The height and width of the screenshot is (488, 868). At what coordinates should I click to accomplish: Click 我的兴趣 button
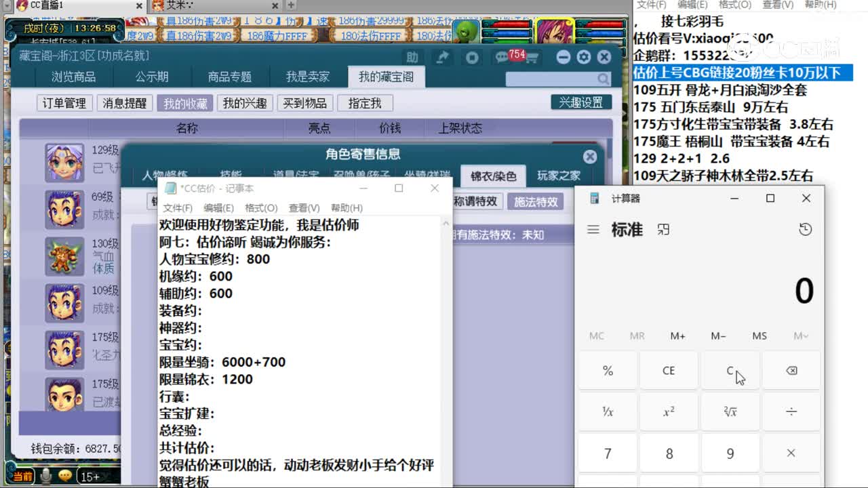[x=245, y=103]
